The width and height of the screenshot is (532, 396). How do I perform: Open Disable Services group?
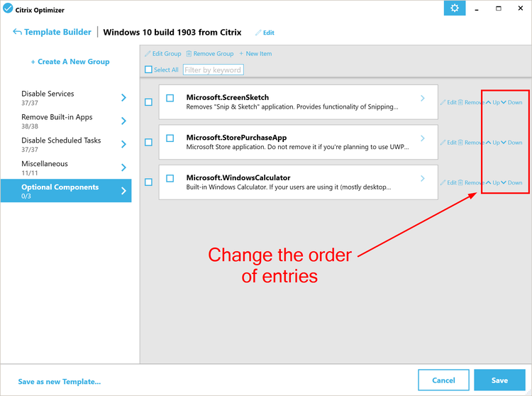pyautogui.click(x=66, y=98)
